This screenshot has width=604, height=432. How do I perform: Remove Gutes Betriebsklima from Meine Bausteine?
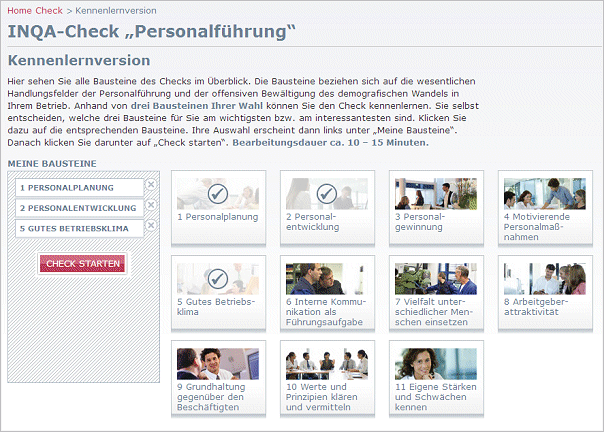coord(151,225)
